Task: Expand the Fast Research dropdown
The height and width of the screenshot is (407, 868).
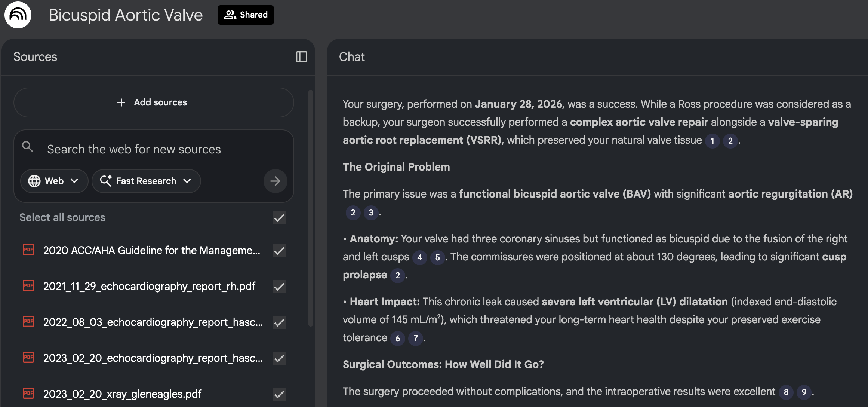Action: tap(146, 181)
